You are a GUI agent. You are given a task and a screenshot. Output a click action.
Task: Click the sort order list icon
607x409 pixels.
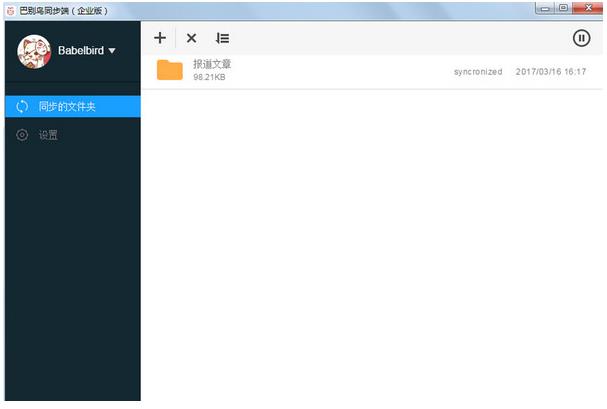coord(222,38)
